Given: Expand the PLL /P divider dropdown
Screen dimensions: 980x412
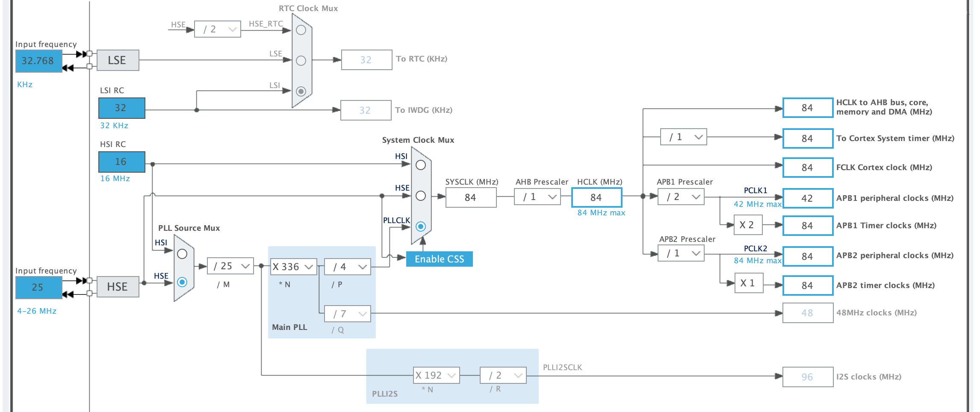Looking at the screenshot, I should pyautogui.click(x=348, y=267).
